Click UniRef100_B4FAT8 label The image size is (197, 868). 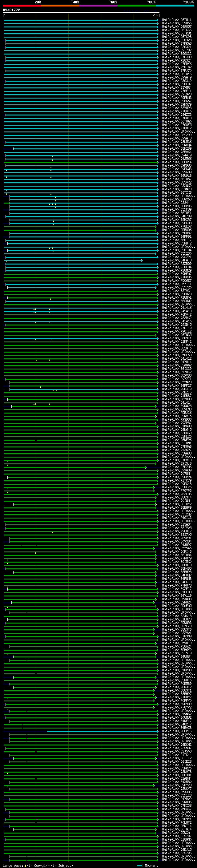tap(176, 260)
